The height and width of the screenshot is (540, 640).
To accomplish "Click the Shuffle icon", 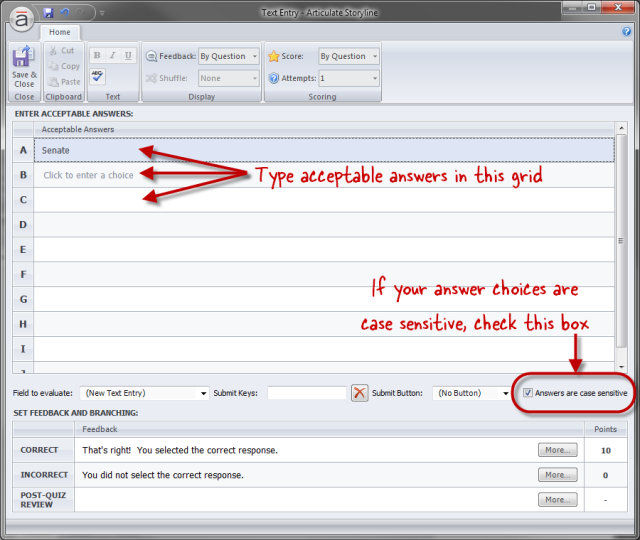I will 151,78.
